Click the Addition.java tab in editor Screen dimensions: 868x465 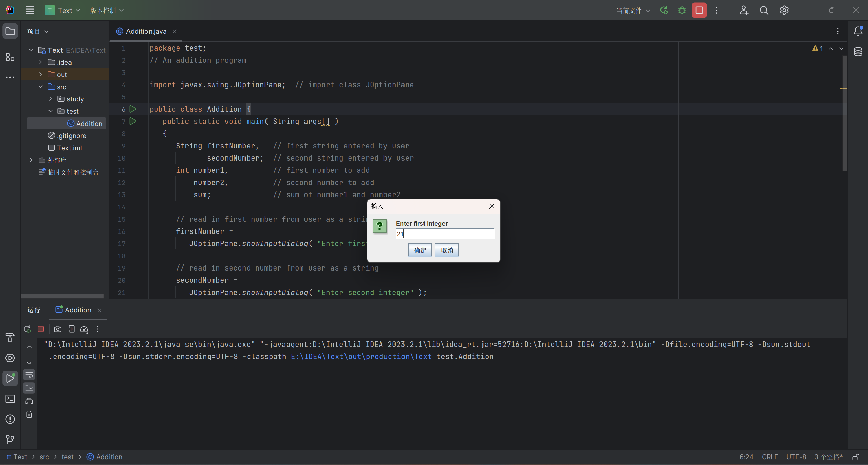[146, 31]
